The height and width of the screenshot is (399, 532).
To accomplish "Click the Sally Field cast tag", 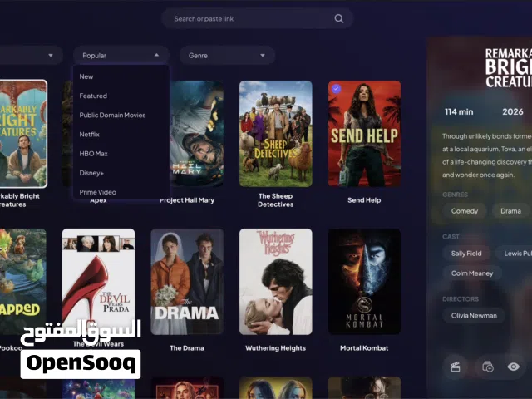I will (x=466, y=254).
